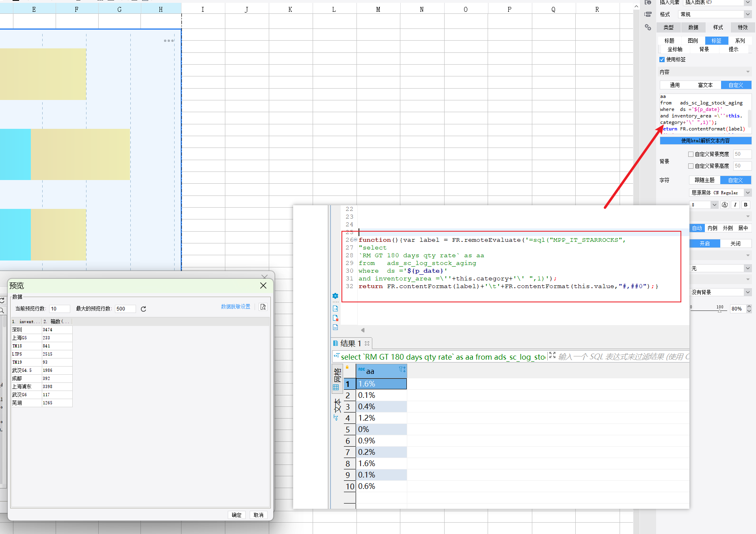This screenshot has width=756, height=534.
Task: Open the 坐标轴 style sub-tab
Action: point(675,49)
